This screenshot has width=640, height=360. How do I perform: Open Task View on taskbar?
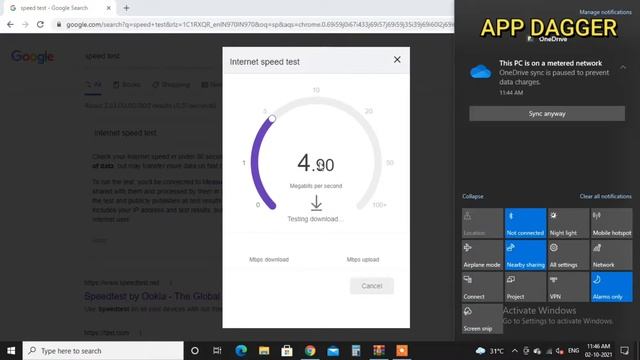tap(217, 351)
